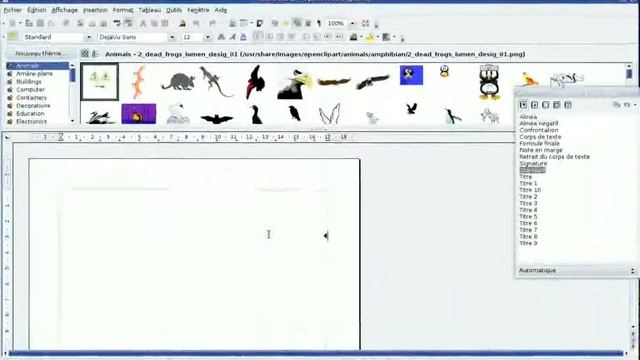Viewport: 640px width, 360px height.
Task: Open the Affichage menu
Action: [x=64, y=10]
